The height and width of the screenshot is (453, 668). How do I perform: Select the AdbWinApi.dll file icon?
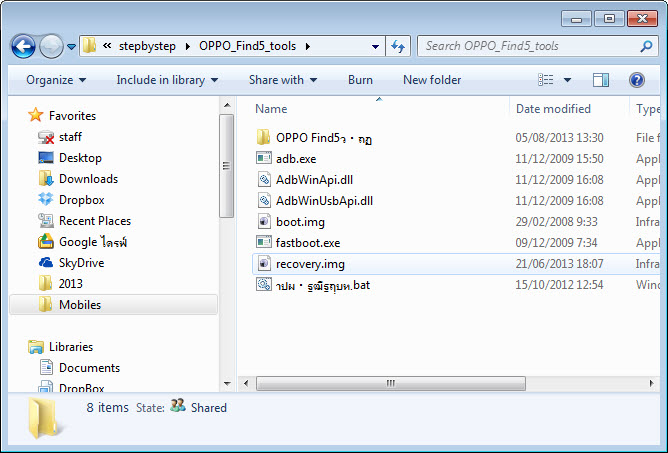pos(264,179)
